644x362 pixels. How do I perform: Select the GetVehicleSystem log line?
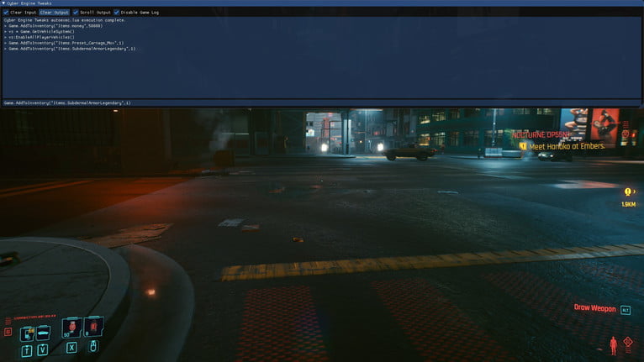click(39, 31)
